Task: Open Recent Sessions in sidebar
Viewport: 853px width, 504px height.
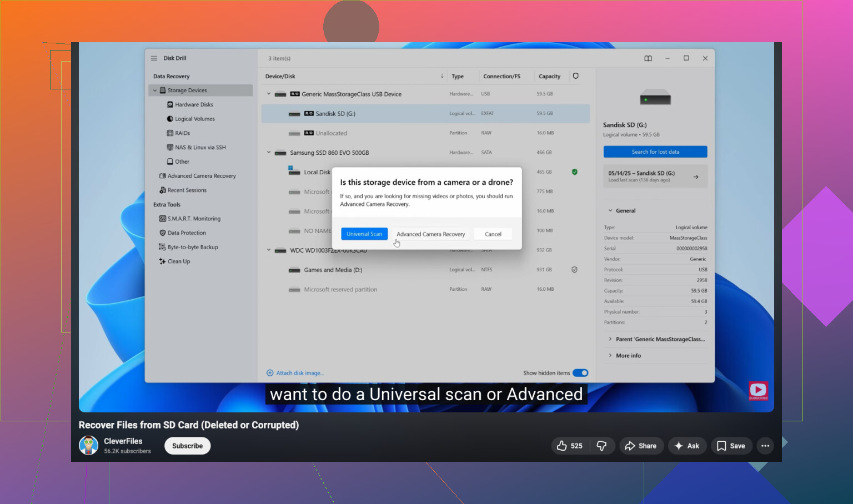Action: (187, 190)
